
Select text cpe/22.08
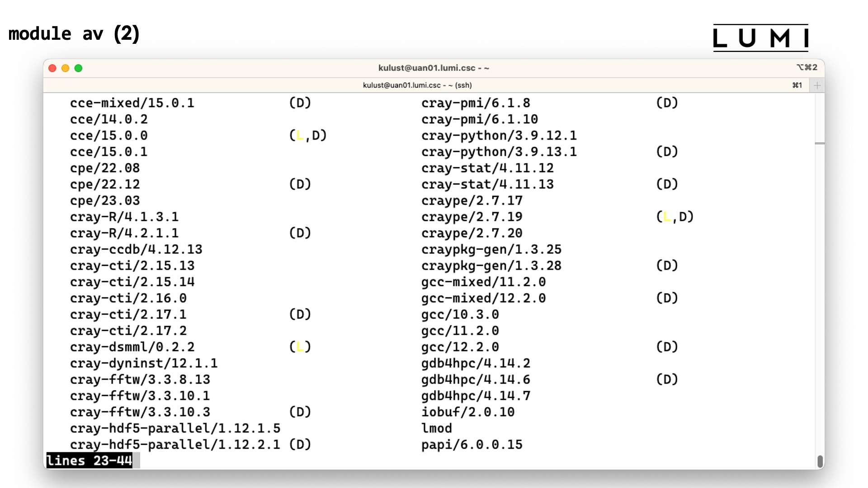pos(105,168)
